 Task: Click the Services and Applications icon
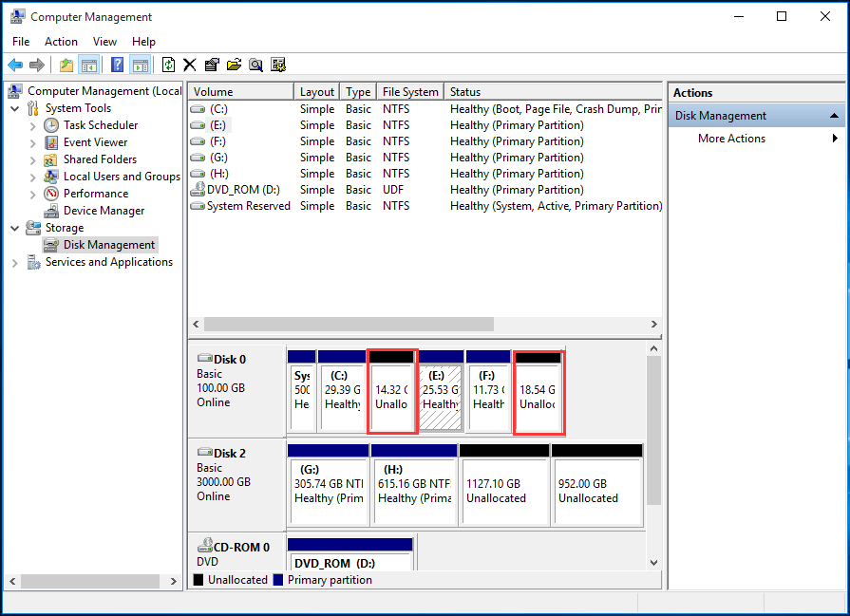33,262
